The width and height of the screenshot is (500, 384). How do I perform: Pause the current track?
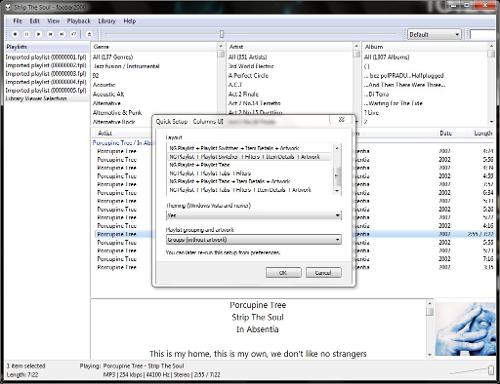(27, 34)
